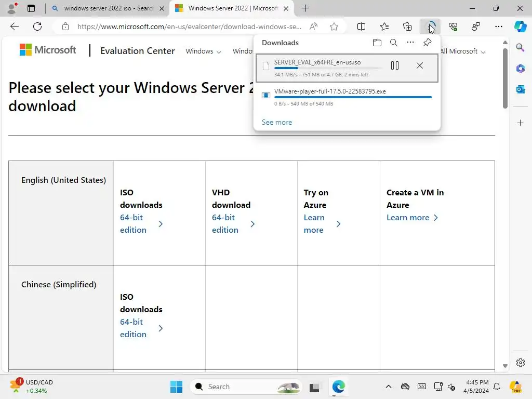This screenshot has width=532, height=399.
Task: Pause the SERVER_EVAL iso download
Action: [395, 65]
